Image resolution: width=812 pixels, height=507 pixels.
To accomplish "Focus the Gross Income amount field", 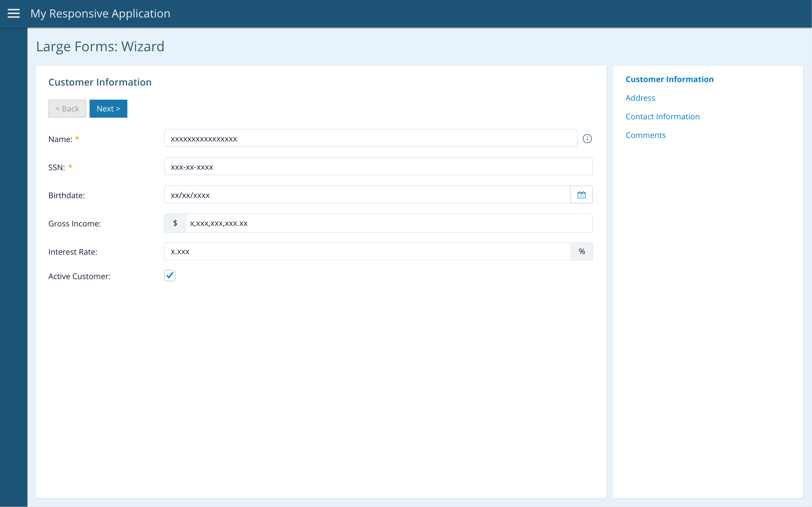I will (389, 223).
